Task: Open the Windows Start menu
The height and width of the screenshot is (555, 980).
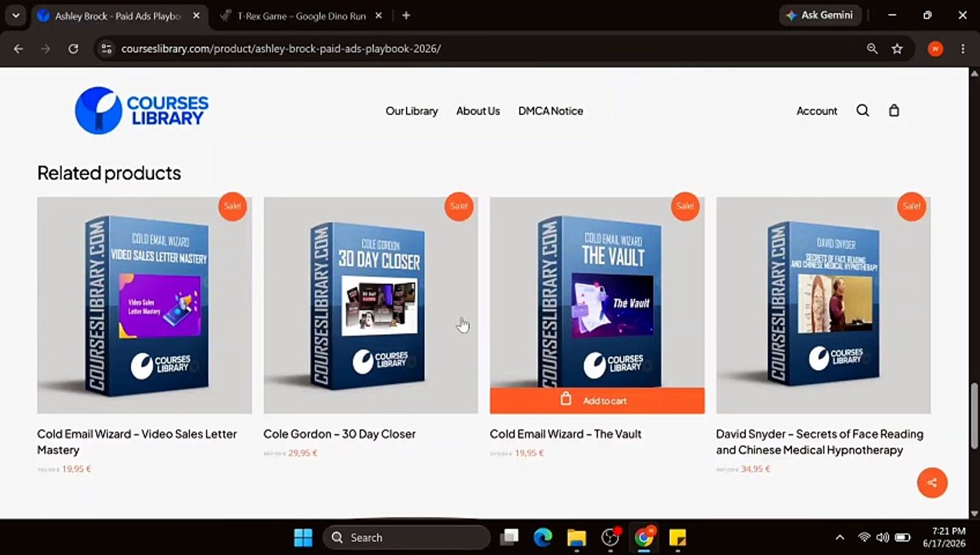Action: pos(303,537)
